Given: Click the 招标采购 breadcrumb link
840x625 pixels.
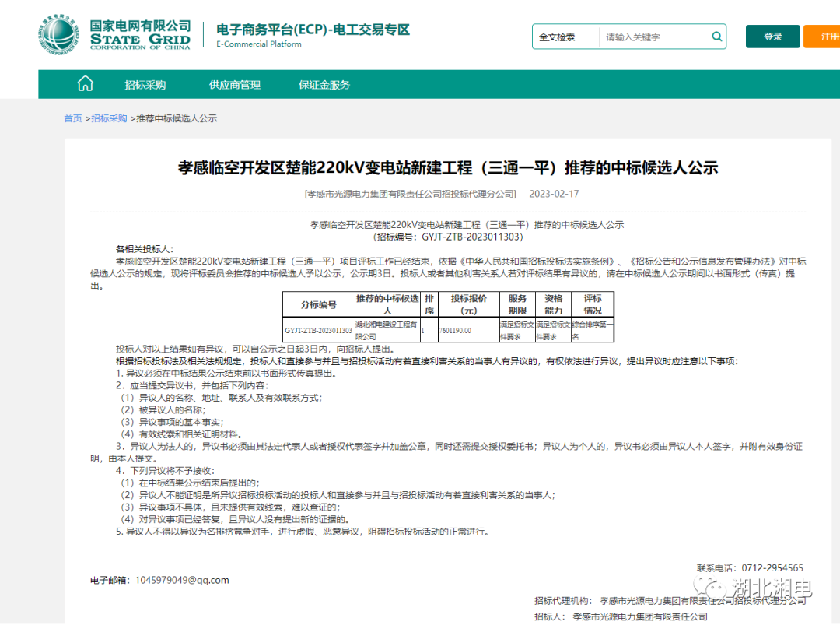Looking at the screenshot, I should (110, 118).
